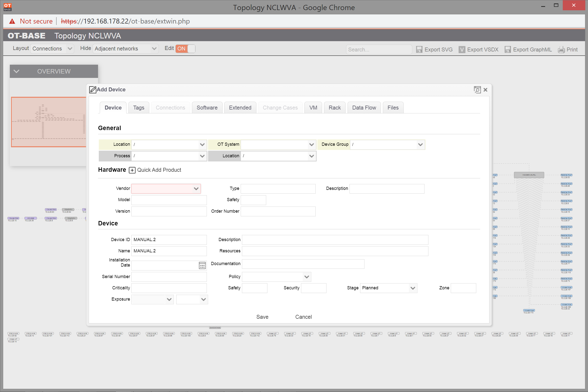Click the Version input field
This screenshot has height=392, width=588.
coord(169,211)
